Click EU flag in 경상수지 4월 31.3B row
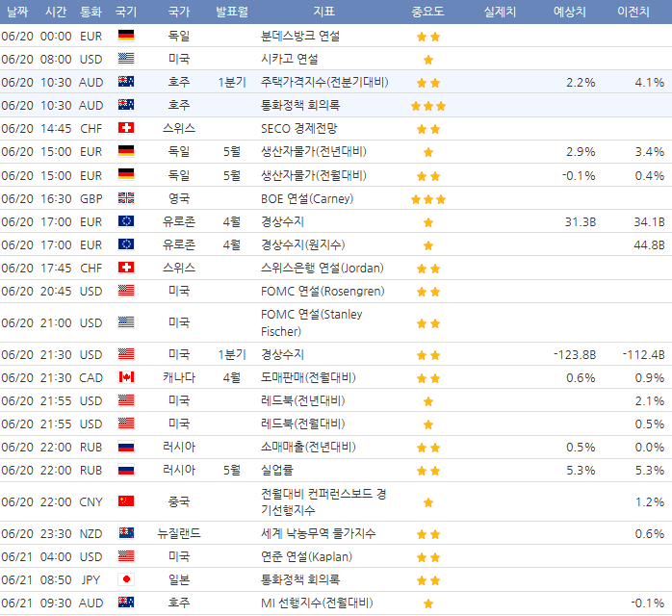The image size is (672, 616). click(x=126, y=221)
